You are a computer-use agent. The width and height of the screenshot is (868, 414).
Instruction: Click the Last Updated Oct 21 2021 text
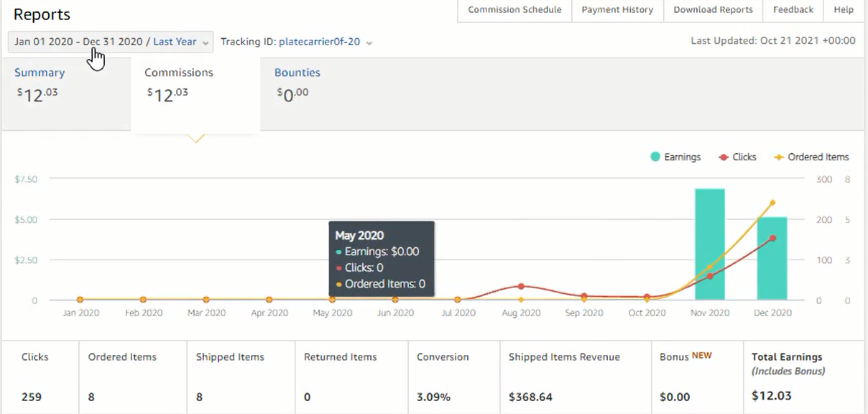click(x=773, y=41)
